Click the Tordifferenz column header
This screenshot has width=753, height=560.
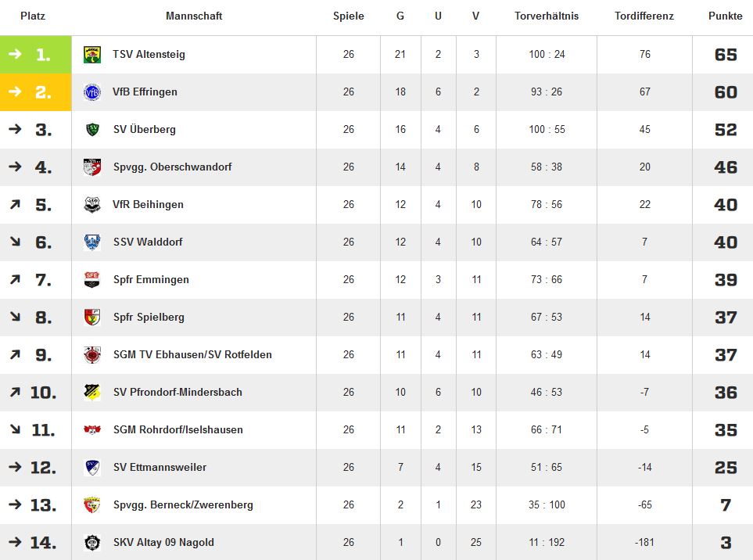coord(644,16)
